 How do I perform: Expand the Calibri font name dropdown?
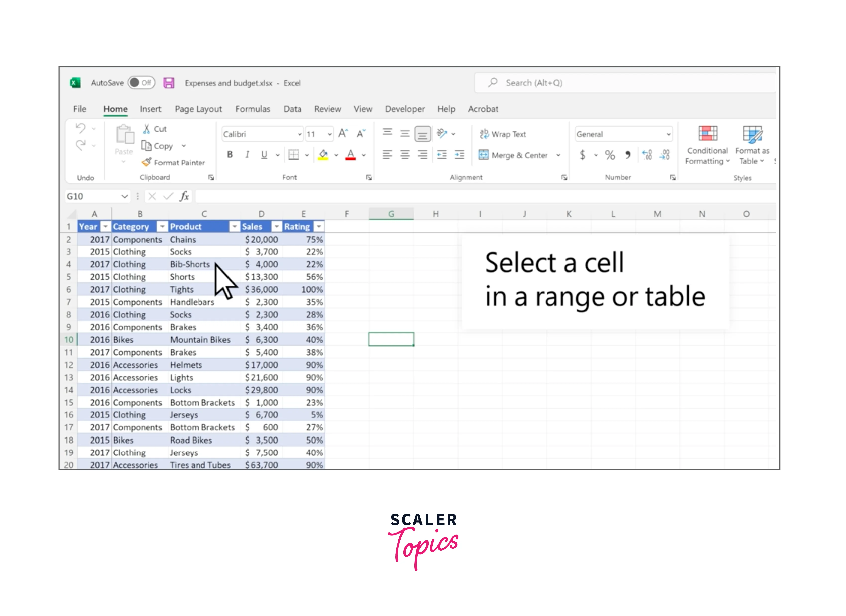click(299, 134)
